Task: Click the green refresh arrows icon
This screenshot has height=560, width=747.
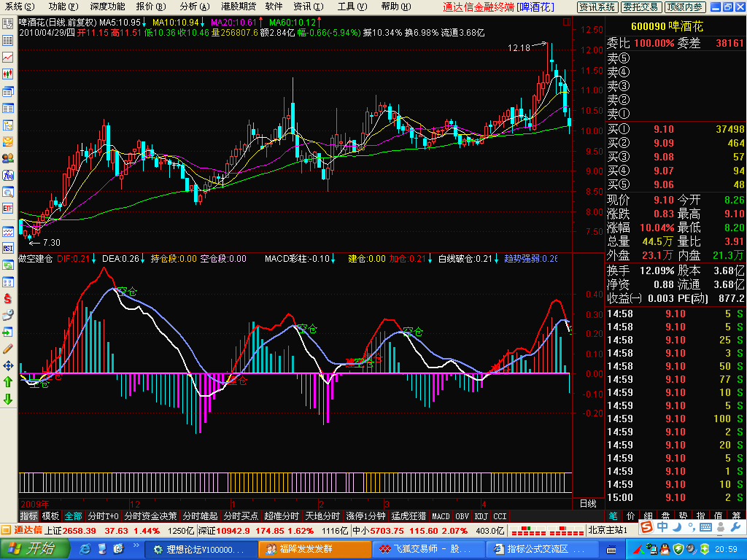Action: 7,265
